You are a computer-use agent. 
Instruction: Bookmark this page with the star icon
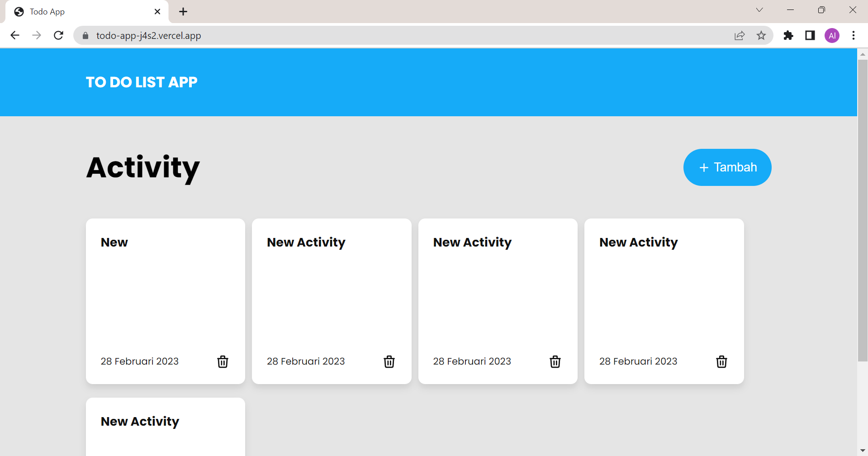(761, 35)
